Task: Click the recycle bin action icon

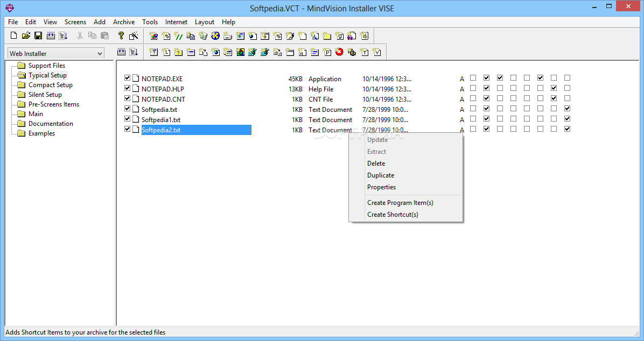Action: (x=203, y=36)
